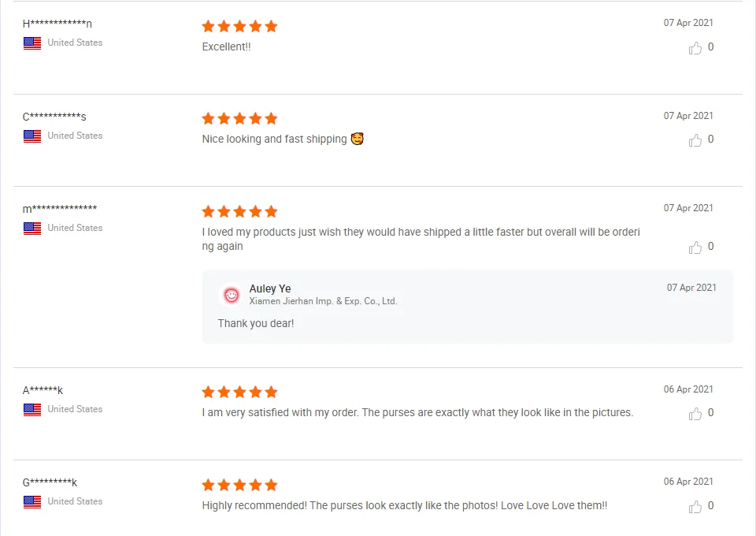
Task: Click reviewer name m**************
Action: (60, 209)
